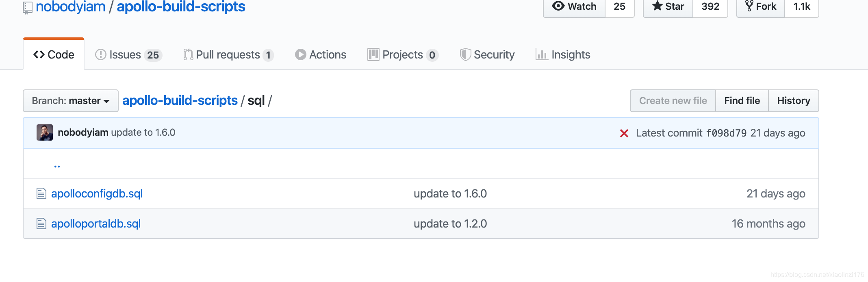Image resolution: width=868 pixels, height=282 pixels.
Task: Click the file icon beside apolloconfigdb.sql
Action: (41, 194)
